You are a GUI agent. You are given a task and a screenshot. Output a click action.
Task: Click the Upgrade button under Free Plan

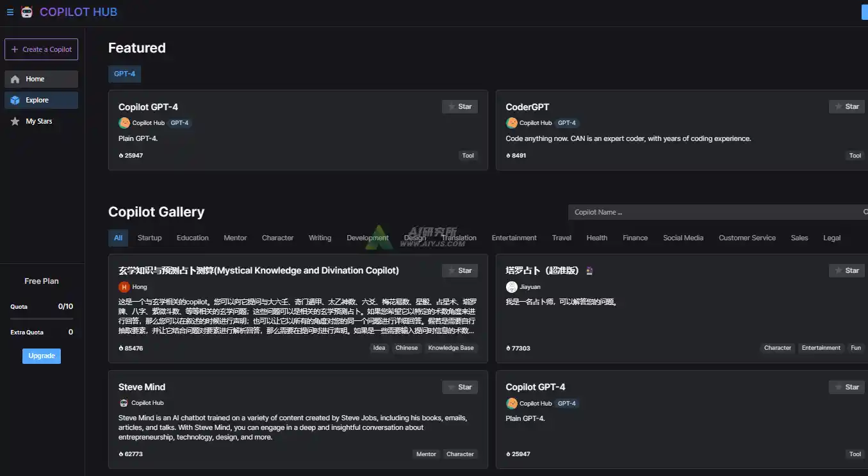coord(41,356)
